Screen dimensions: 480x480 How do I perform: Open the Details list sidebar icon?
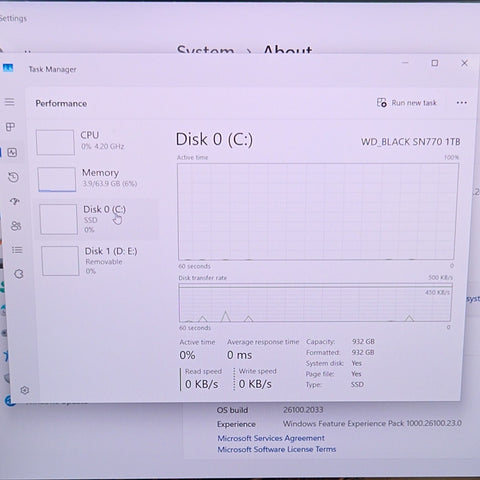tap(17, 250)
